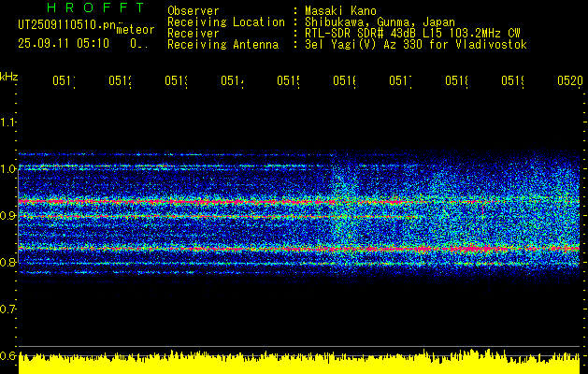Click the Observer label

click(x=194, y=11)
